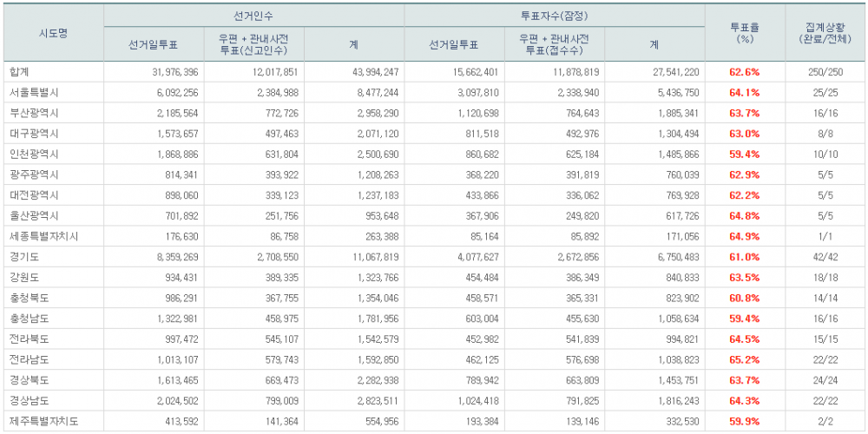868x434 pixels.
Task: Click 대구광역시 turnout value 63.0%
Action: point(744,134)
